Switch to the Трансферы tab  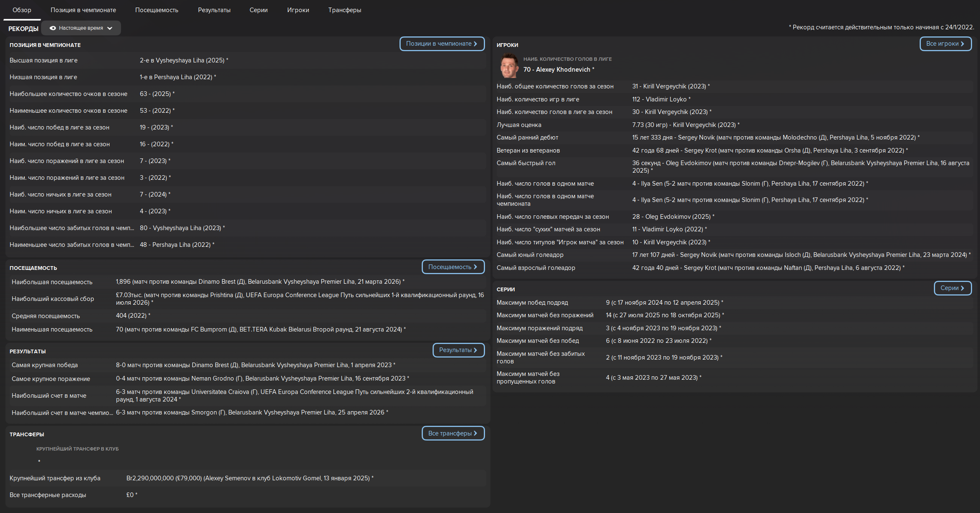click(x=345, y=10)
